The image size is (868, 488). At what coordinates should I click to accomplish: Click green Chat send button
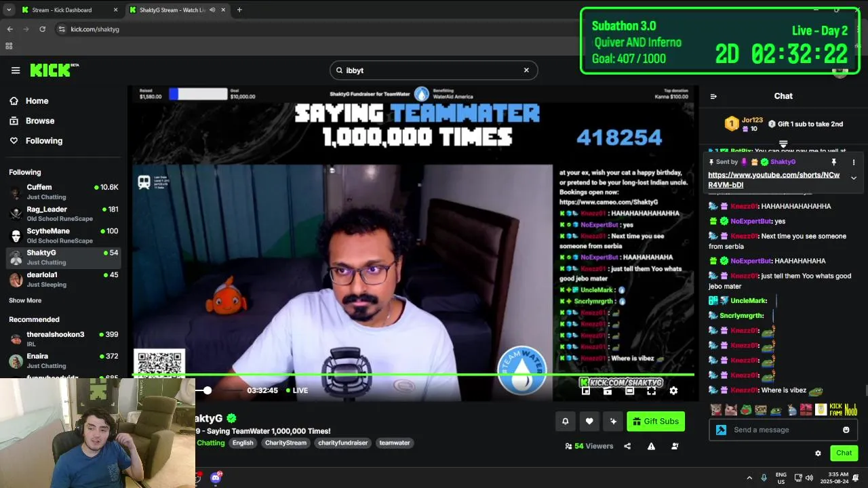tap(844, 453)
